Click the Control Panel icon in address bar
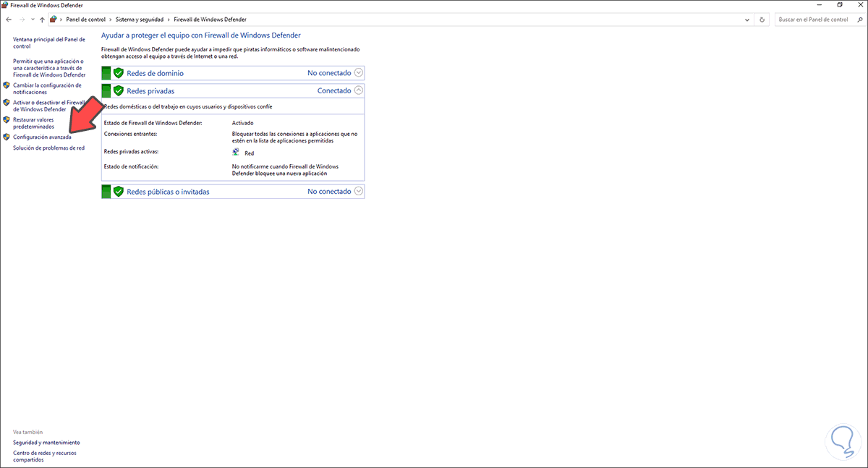The image size is (868, 468). point(54,20)
